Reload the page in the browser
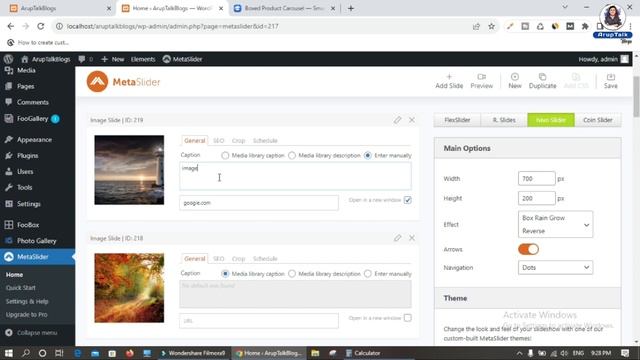The width and height of the screenshot is (640, 360). (x=40, y=26)
